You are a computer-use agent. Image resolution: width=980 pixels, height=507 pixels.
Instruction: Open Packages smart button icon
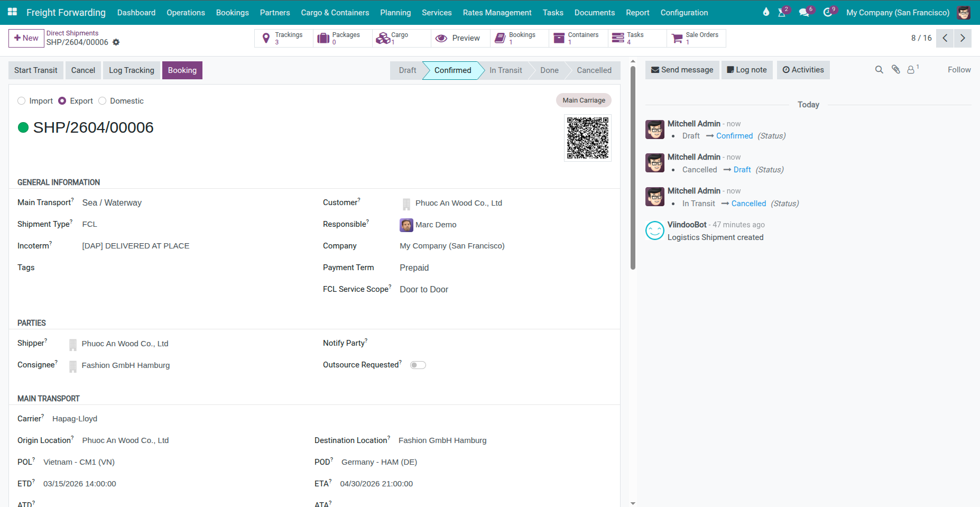coord(323,38)
